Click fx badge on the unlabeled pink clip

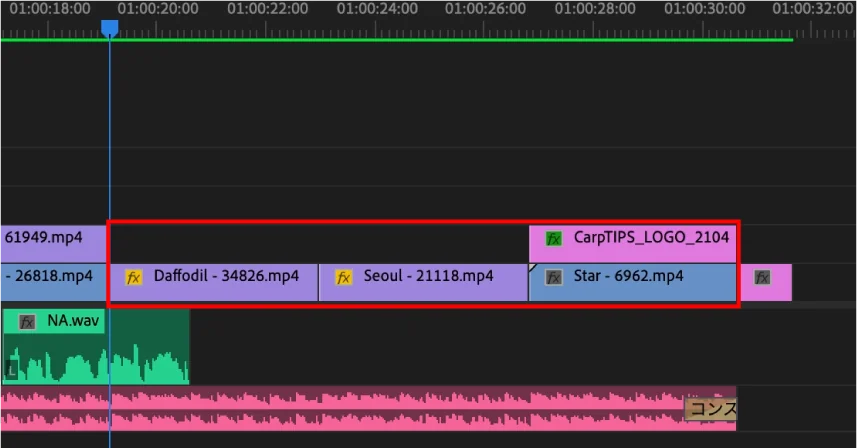pos(762,278)
